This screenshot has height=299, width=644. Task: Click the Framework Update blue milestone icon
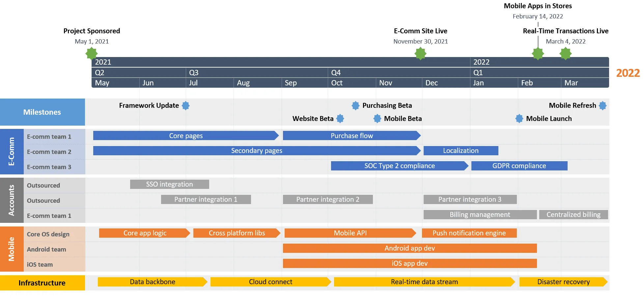[x=186, y=105]
